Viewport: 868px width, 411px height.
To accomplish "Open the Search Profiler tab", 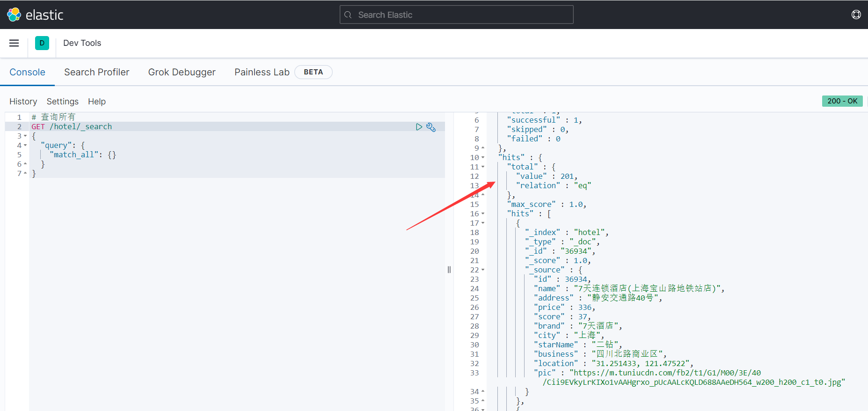I will [x=97, y=72].
